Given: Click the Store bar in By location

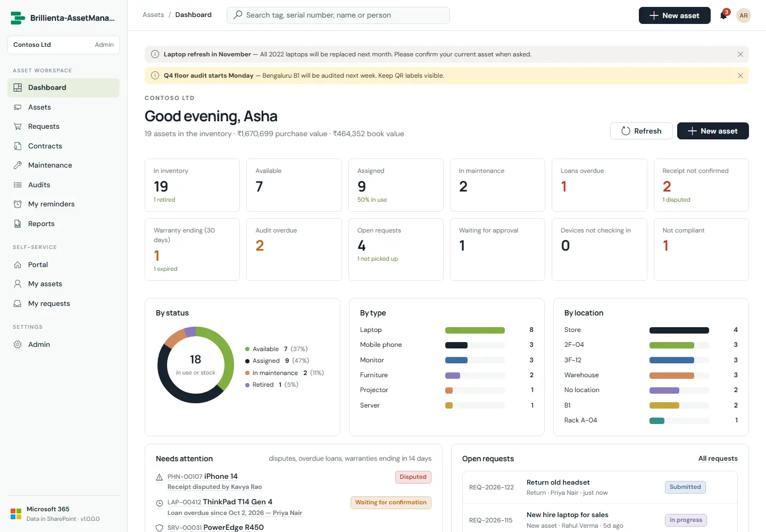Looking at the screenshot, I should (679, 330).
